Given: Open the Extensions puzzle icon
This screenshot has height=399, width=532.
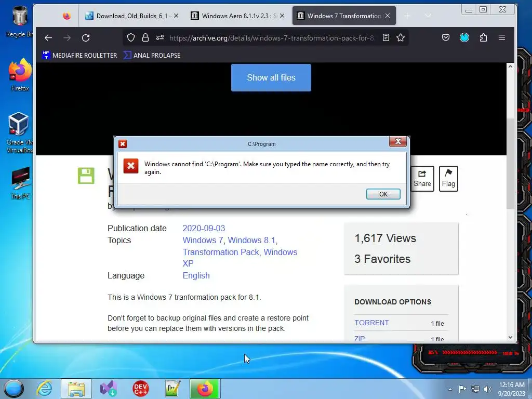Looking at the screenshot, I should click(484, 37).
